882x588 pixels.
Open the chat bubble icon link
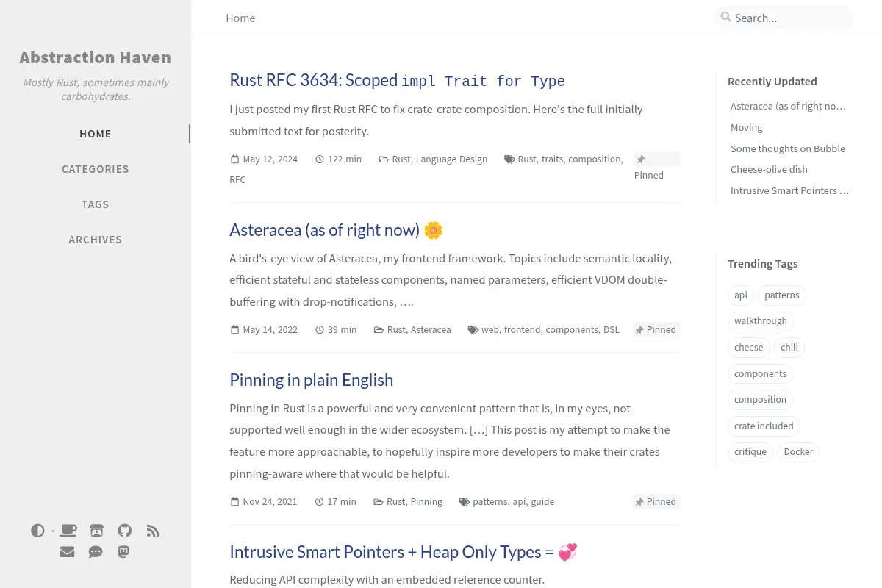pos(96,551)
